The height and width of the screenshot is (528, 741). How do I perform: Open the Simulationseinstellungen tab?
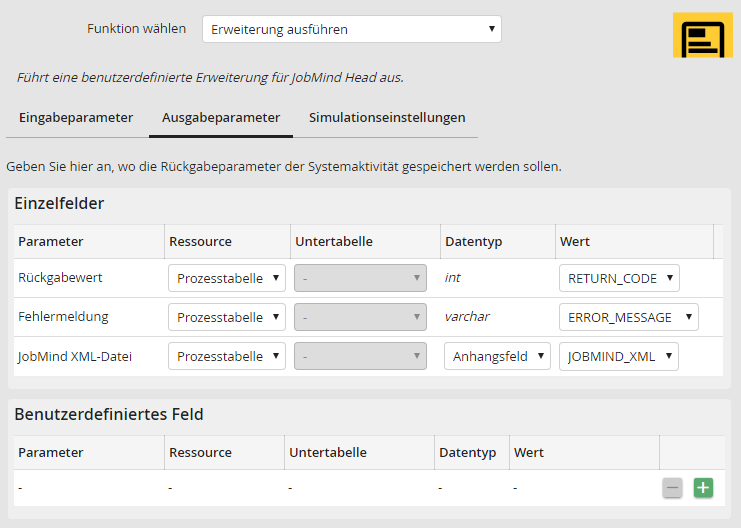click(387, 118)
